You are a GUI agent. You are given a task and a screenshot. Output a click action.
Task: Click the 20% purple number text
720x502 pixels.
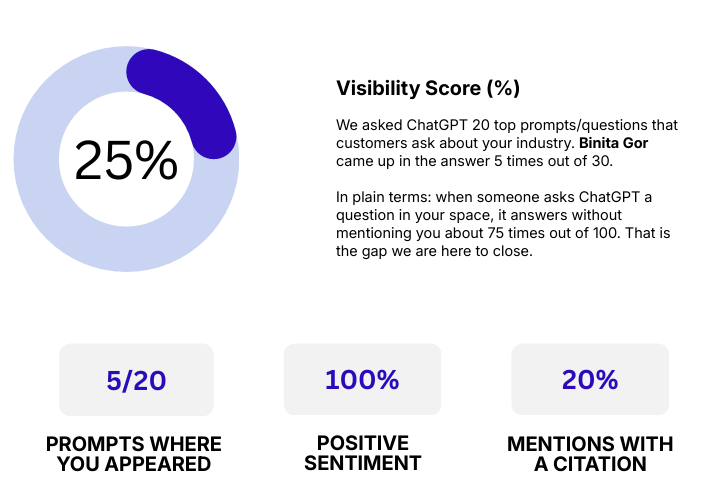point(590,380)
